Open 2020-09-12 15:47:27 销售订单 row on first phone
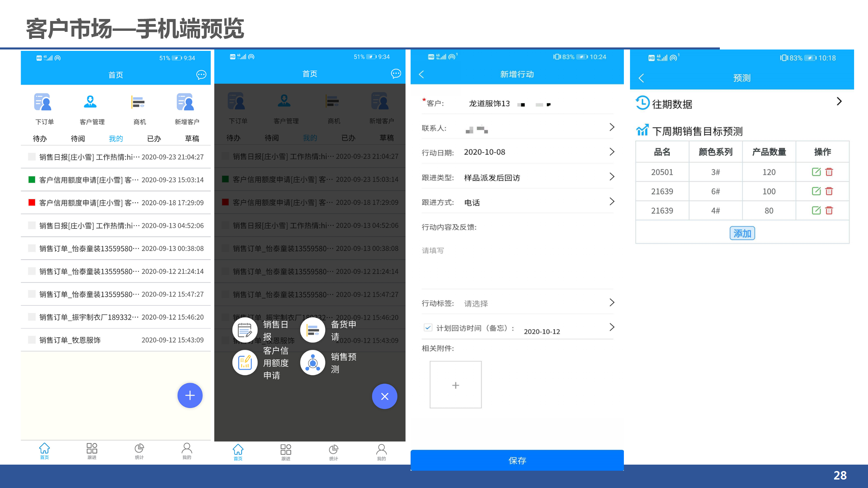 coord(116,294)
